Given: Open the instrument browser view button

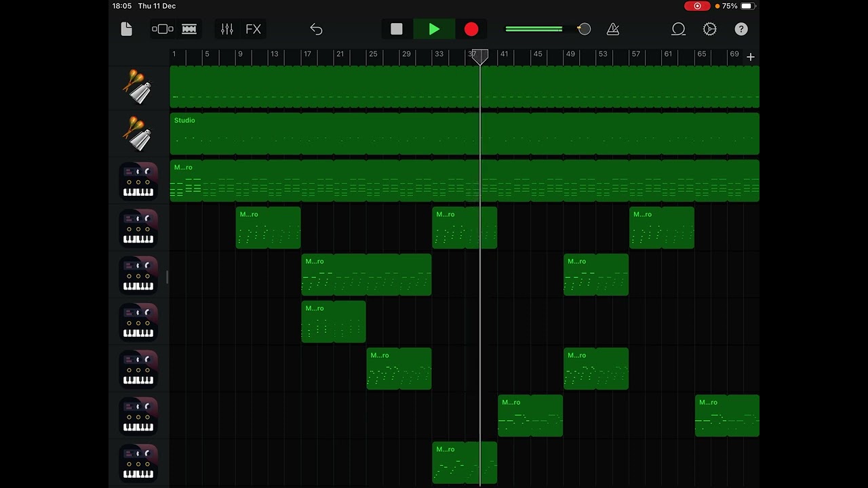Looking at the screenshot, I should [163, 29].
